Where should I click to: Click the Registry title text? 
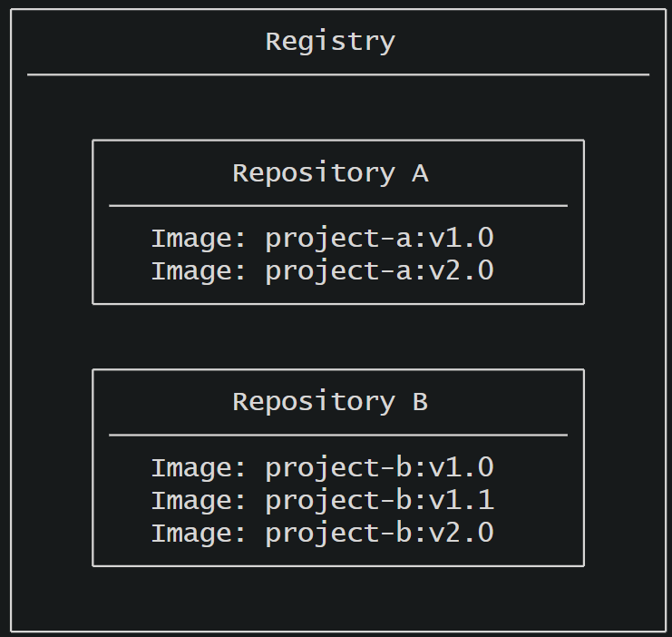click(x=330, y=43)
